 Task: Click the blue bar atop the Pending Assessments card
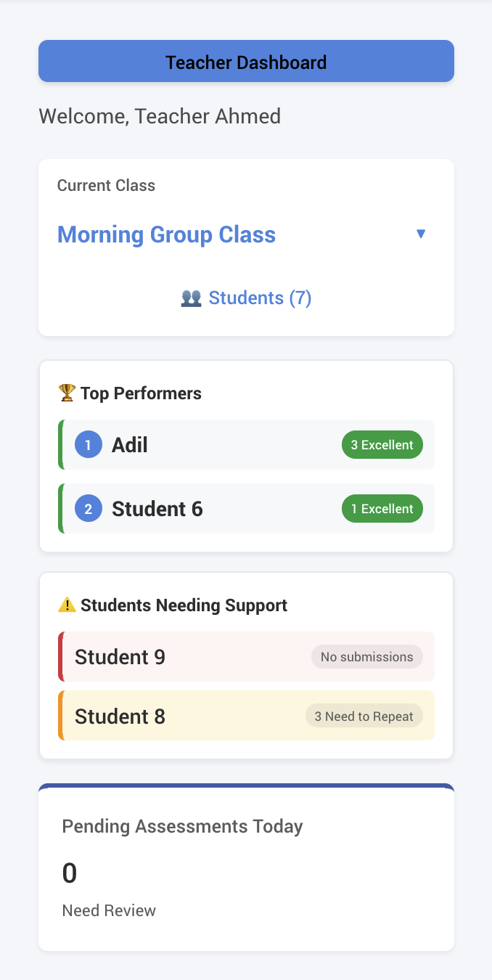246,786
